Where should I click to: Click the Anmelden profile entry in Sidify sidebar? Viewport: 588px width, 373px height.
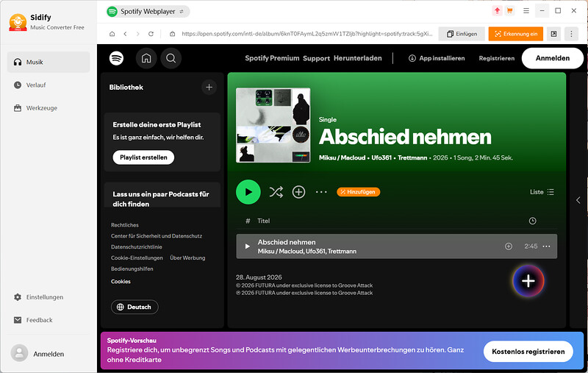tap(37, 353)
